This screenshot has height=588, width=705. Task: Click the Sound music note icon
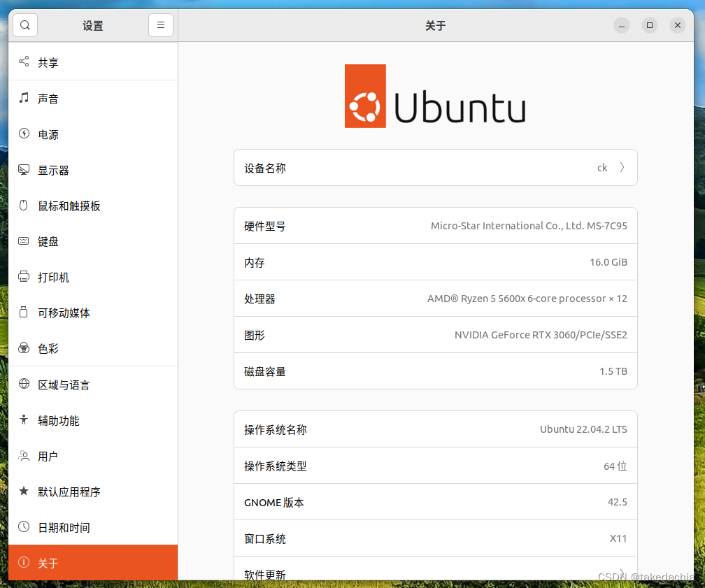click(x=24, y=98)
